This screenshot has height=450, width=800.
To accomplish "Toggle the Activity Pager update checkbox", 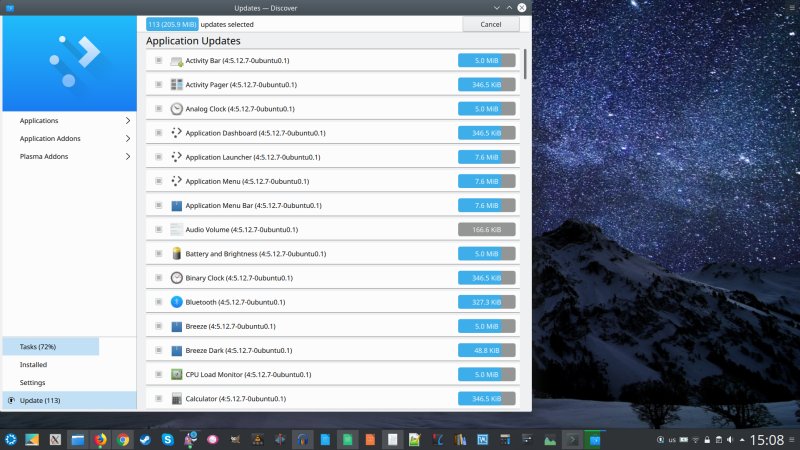I will 159,85.
